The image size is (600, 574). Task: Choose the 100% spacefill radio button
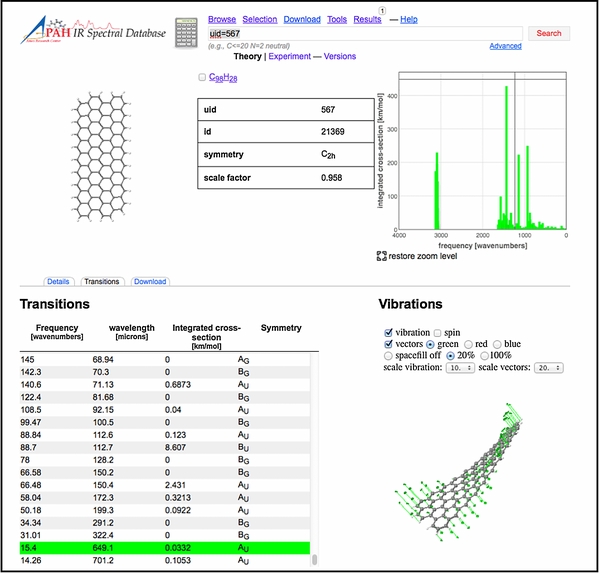(486, 356)
